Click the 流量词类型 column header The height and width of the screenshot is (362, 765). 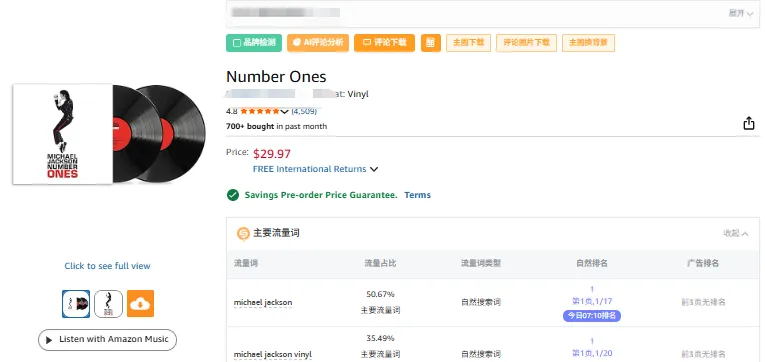(481, 263)
